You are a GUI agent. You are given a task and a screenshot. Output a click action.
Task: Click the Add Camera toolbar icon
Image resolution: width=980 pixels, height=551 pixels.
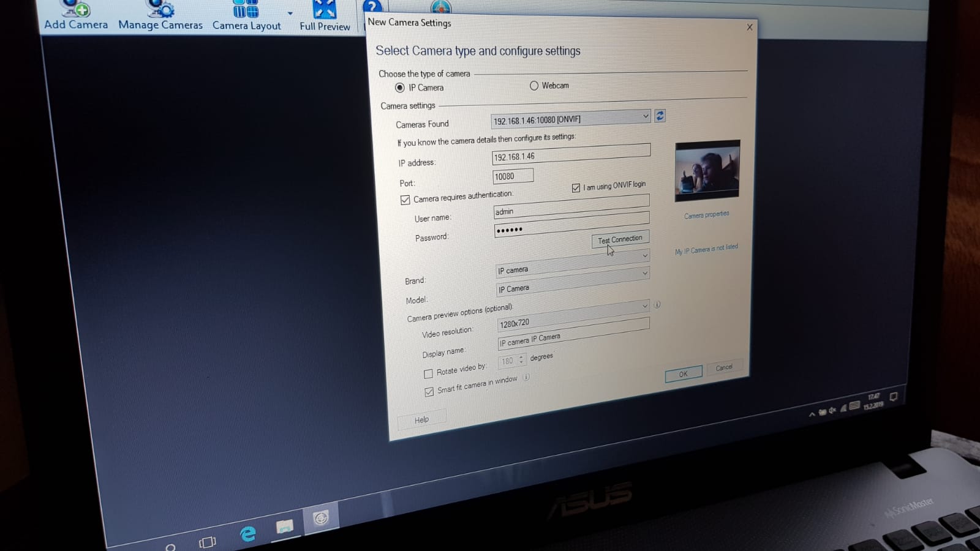[x=76, y=16]
